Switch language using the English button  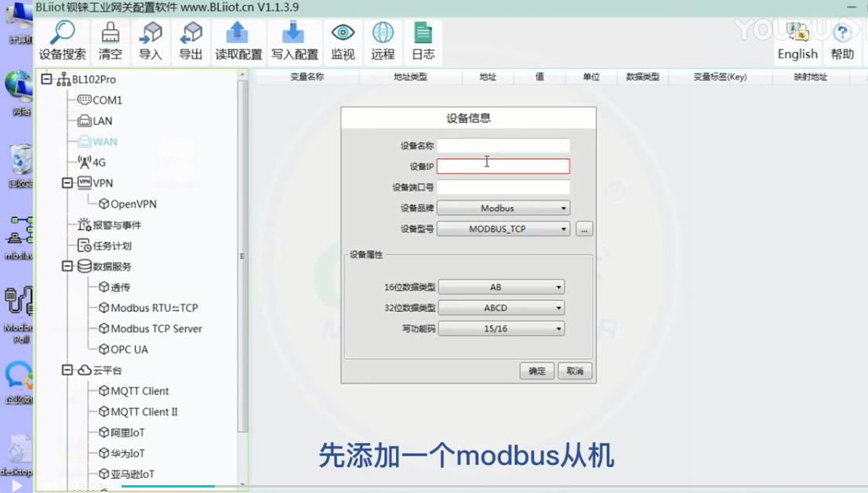(797, 42)
